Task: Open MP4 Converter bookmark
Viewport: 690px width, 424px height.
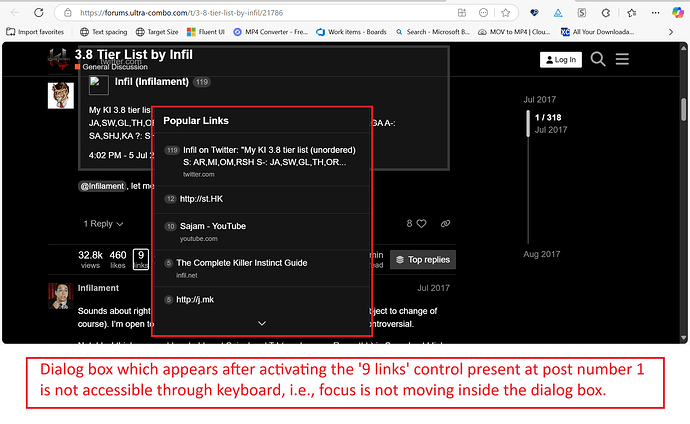Action: 271,32
